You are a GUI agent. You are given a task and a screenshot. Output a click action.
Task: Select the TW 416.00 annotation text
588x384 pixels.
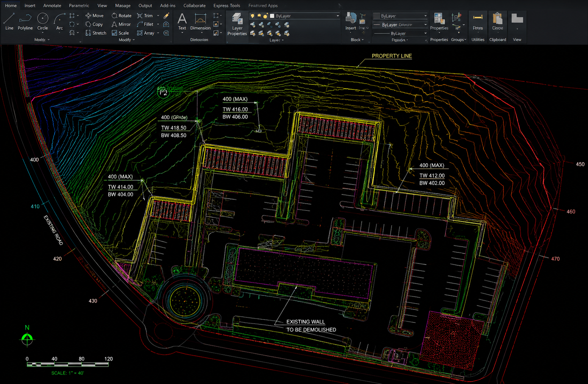(235, 109)
